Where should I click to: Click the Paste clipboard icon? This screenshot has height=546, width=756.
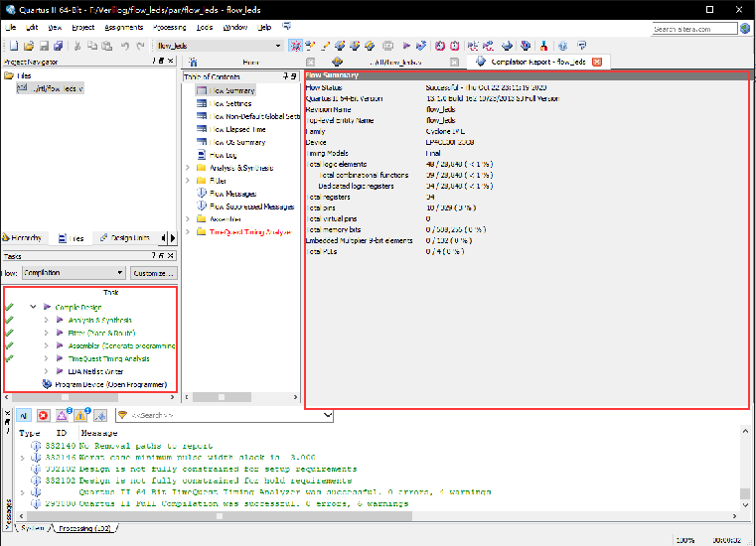(107, 46)
